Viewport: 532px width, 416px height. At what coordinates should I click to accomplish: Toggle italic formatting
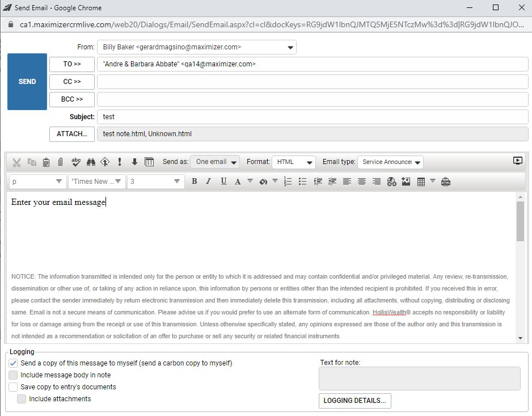click(x=209, y=182)
